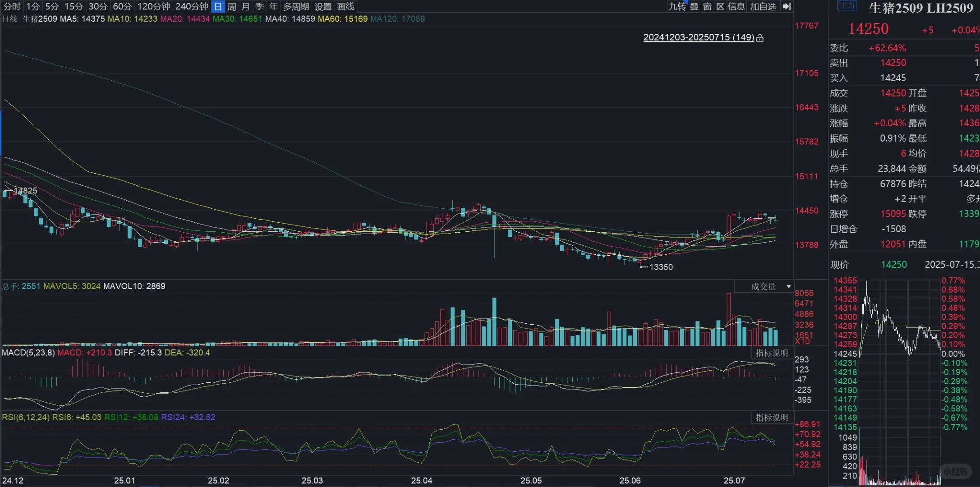
Task: Select the 日 daily period tab
Action: 218,6
